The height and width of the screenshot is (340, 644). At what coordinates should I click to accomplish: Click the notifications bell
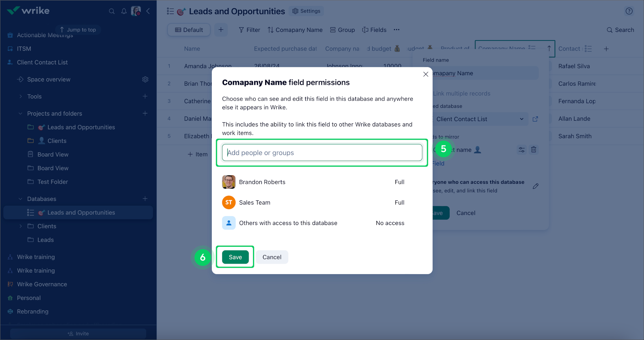tap(124, 11)
